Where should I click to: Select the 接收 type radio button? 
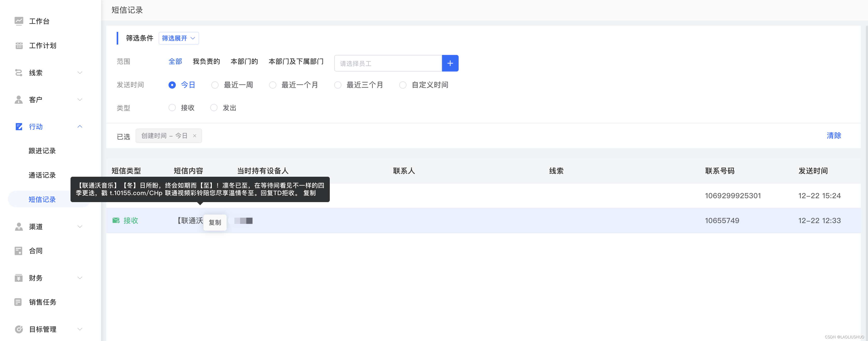[172, 108]
